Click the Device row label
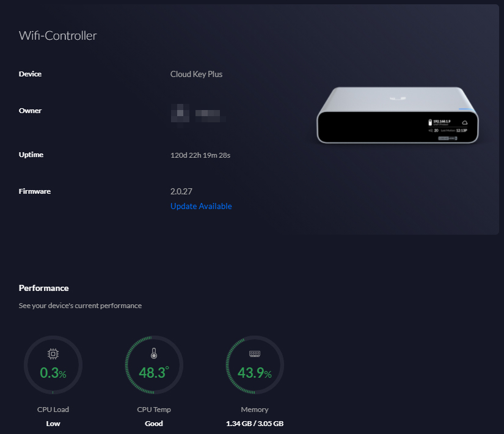The height and width of the screenshot is (434, 504). [x=30, y=74]
